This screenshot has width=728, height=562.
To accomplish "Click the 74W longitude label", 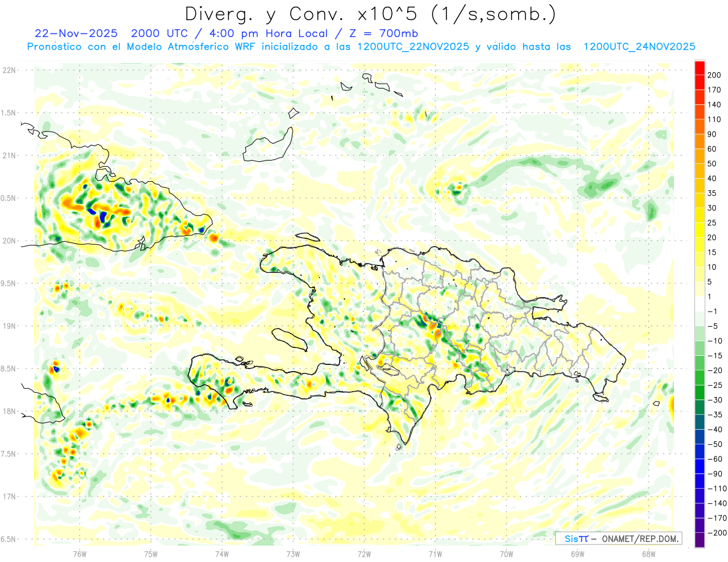I will pos(221,554).
